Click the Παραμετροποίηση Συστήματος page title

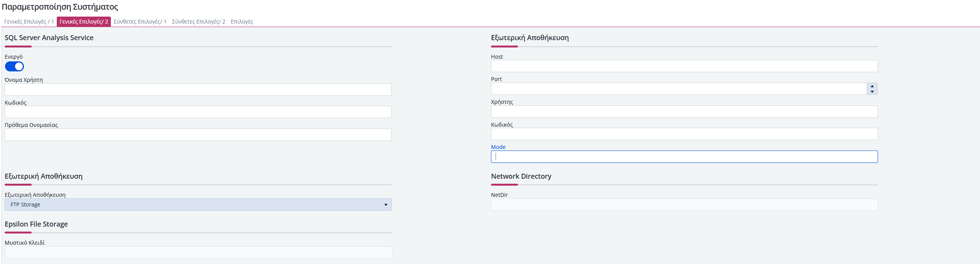click(x=60, y=7)
